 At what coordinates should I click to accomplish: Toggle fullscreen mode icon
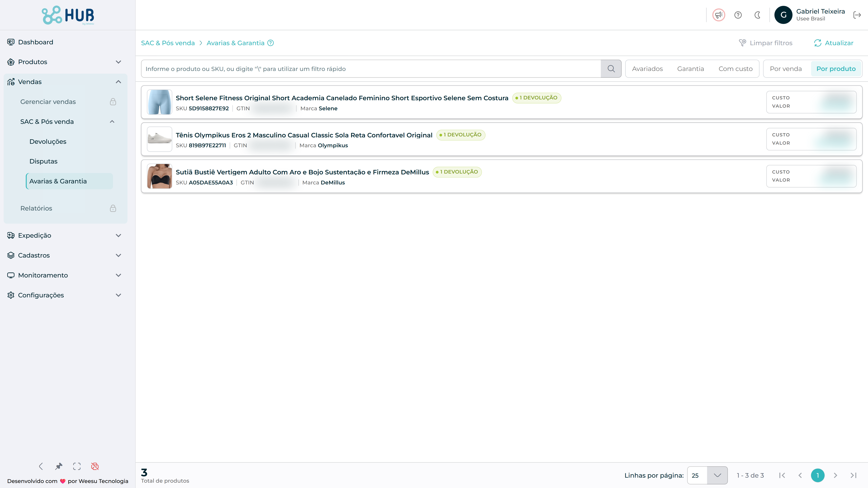(x=77, y=466)
